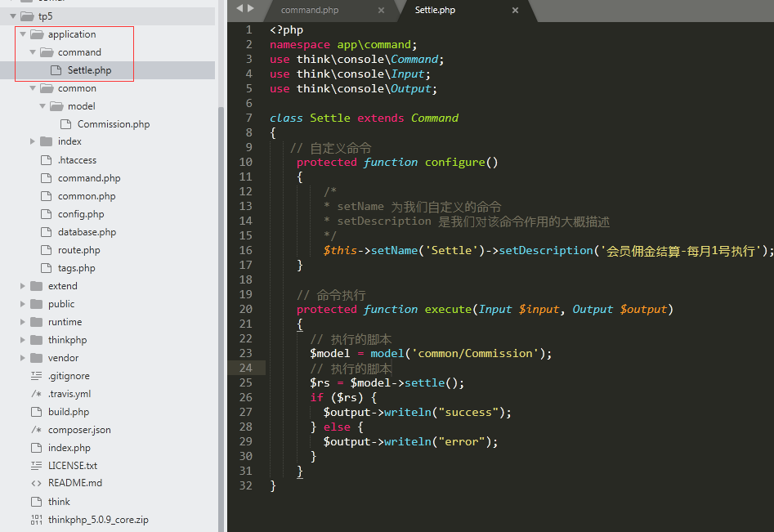Collapse the command folder arrow
774x532 pixels.
[33, 52]
